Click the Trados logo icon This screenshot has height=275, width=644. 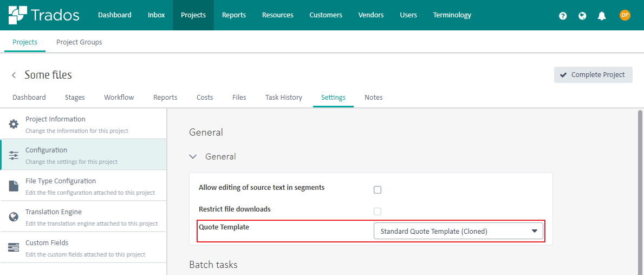pos(18,15)
